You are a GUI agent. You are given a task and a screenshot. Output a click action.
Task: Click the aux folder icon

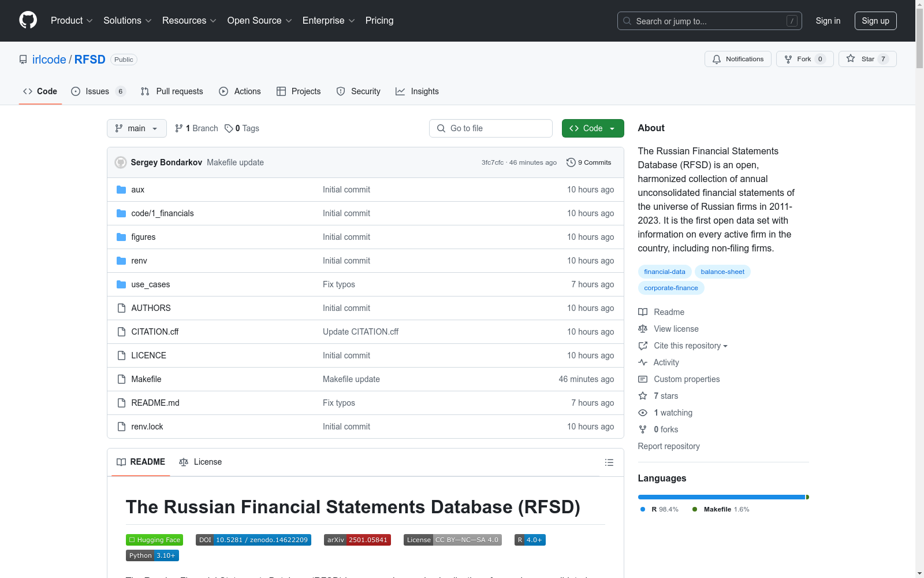121,190
